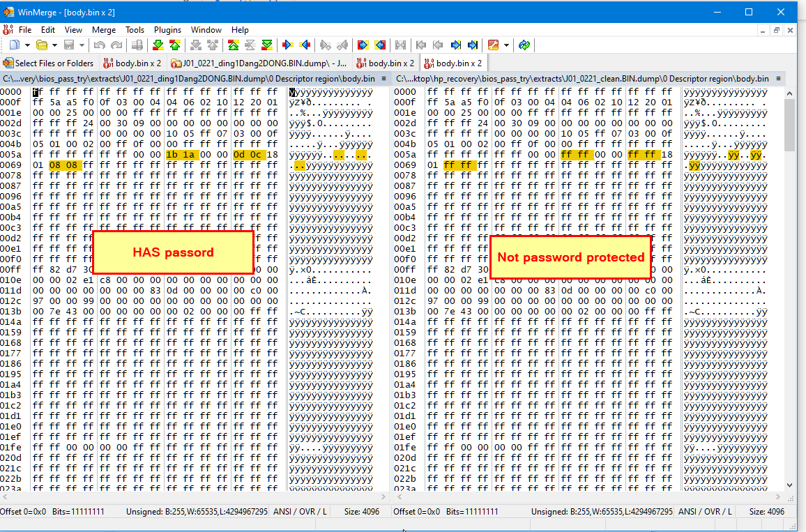Expand the Open icon's dropdown arrow

tap(54, 45)
